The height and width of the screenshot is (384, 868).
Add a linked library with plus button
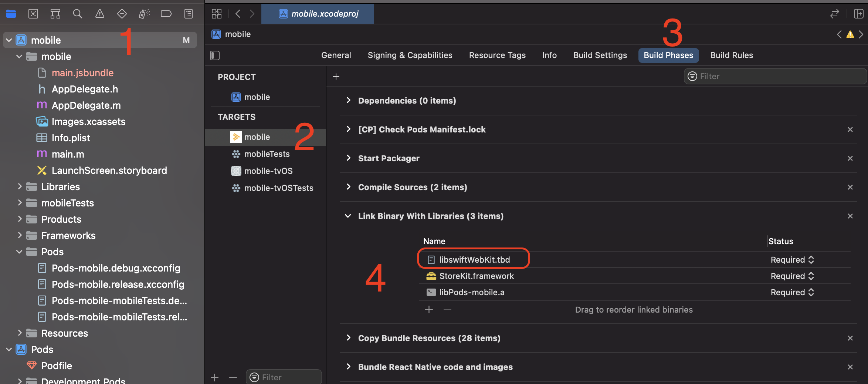tap(429, 309)
